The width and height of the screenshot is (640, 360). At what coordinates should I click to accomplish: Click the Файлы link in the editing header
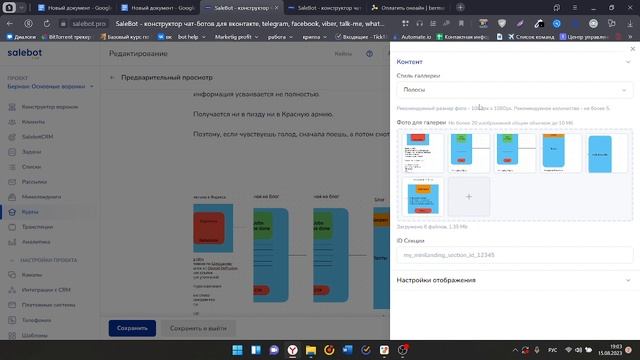pyautogui.click(x=343, y=54)
